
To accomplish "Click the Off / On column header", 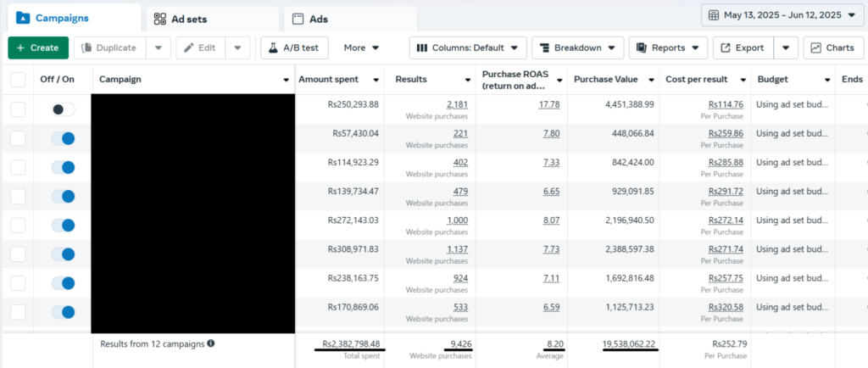I will [57, 80].
